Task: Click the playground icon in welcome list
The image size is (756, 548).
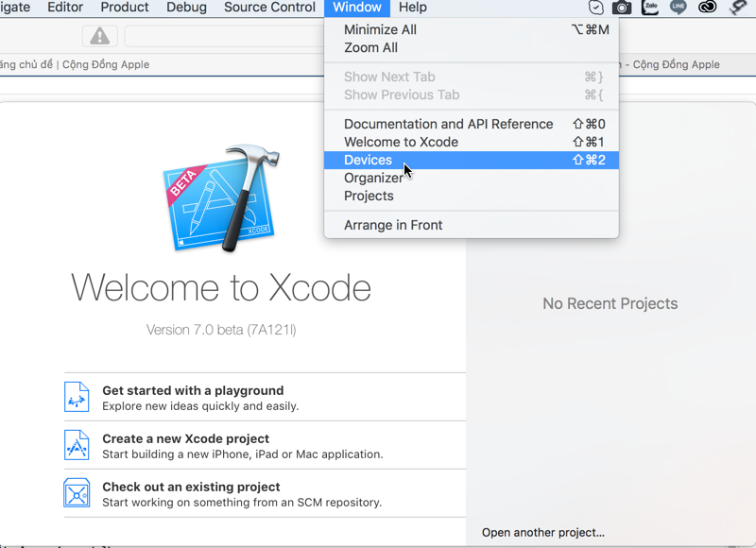Action: click(77, 397)
